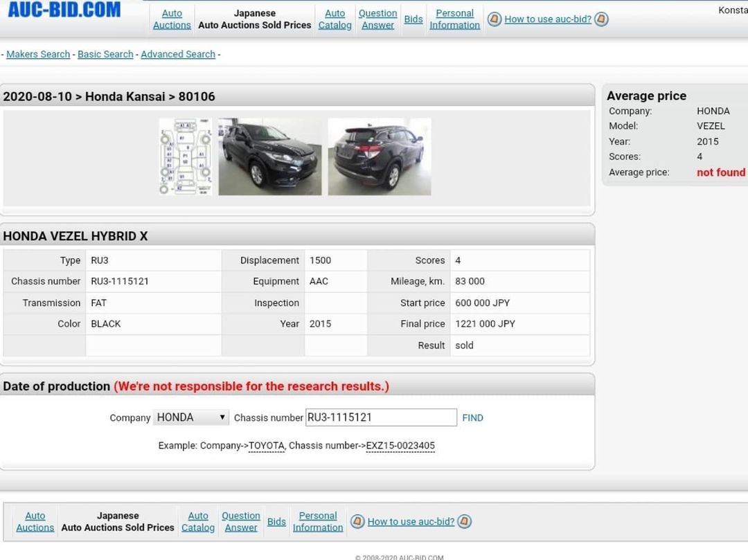
Task: Click the AUC-BID.COM site logo
Action: [x=64, y=10]
